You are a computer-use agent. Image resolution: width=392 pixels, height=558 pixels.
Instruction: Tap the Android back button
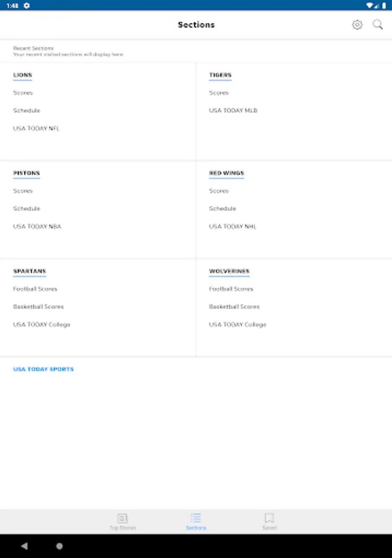tap(24, 546)
